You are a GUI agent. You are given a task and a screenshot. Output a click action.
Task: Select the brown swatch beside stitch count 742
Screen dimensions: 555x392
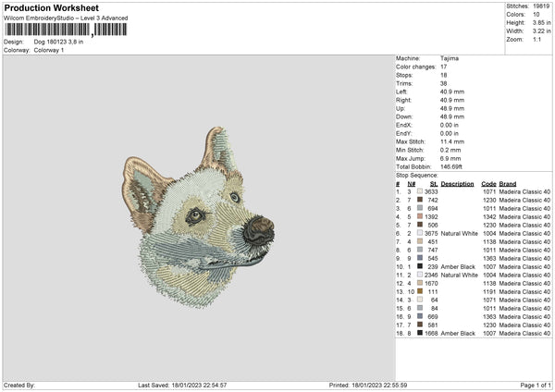point(420,200)
